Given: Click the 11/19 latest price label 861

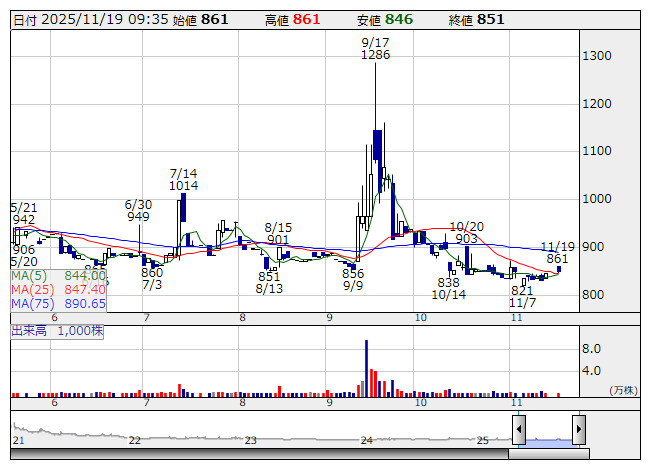Looking at the screenshot, I should (x=557, y=259).
